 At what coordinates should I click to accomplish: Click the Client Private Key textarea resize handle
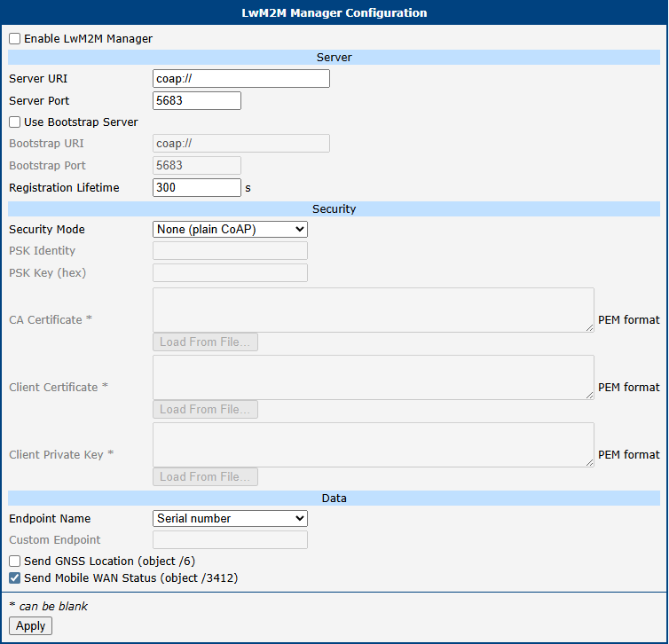590,463
